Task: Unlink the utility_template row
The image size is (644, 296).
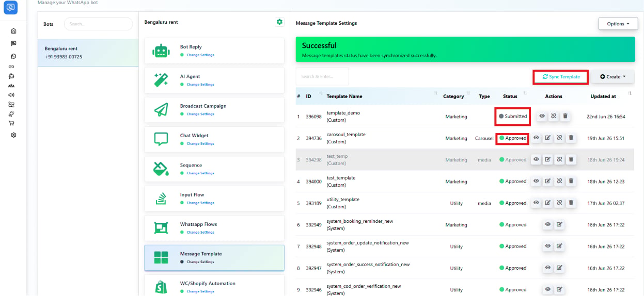Action: click(559, 203)
